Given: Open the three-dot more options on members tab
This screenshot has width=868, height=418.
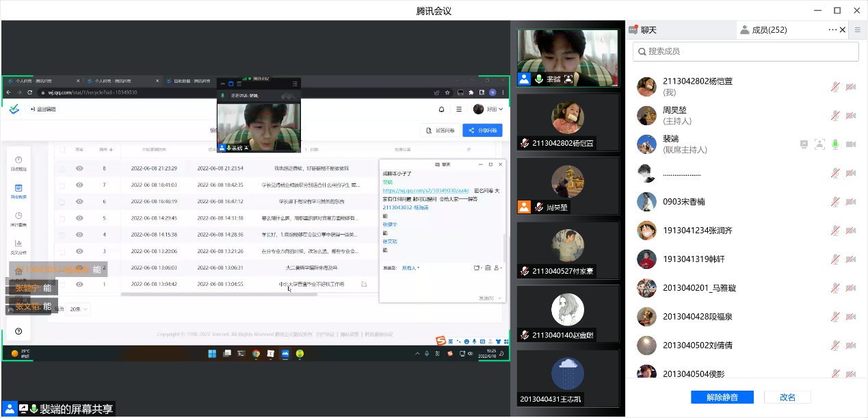Looking at the screenshot, I should coord(832,29).
